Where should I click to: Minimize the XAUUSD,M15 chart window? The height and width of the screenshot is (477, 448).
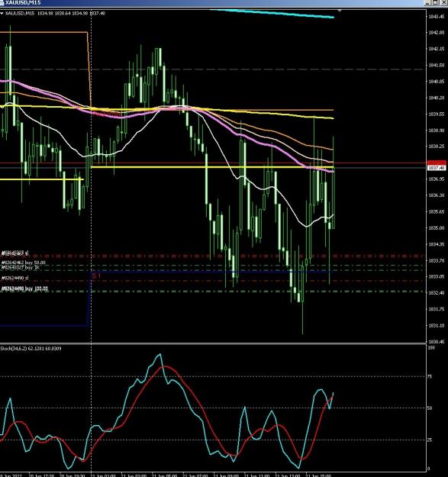click(428, 3)
